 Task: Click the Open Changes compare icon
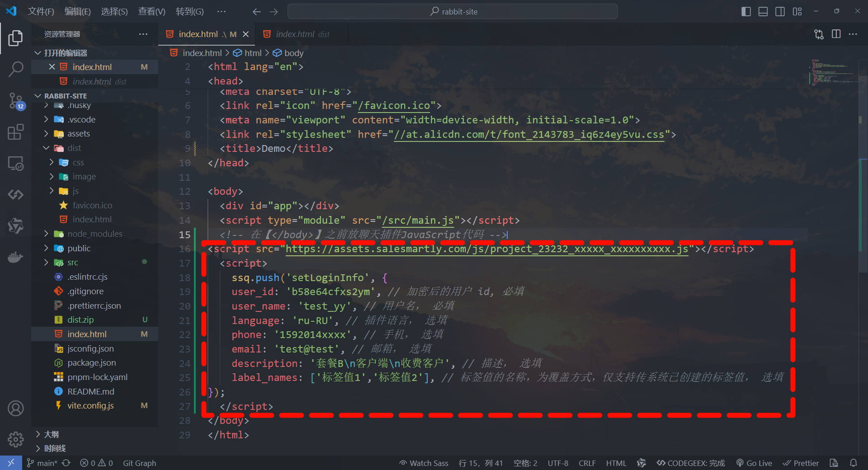[819, 34]
